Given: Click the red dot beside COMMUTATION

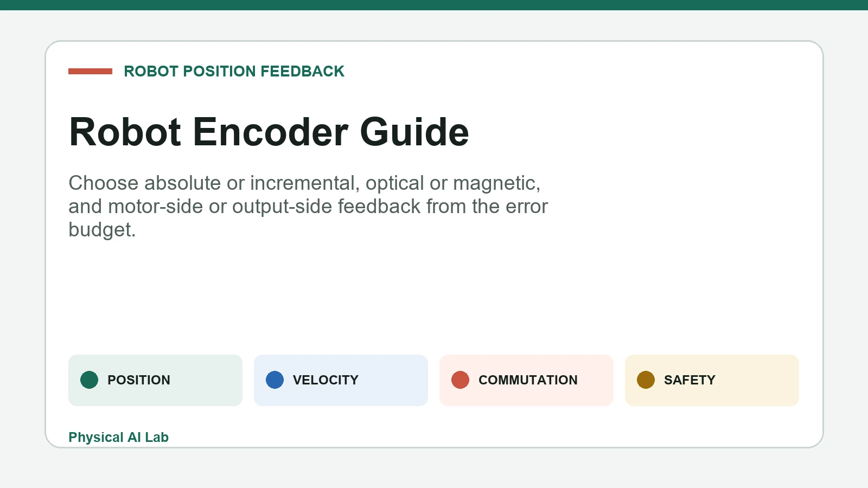Looking at the screenshot, I should click(x=460, y=380).
